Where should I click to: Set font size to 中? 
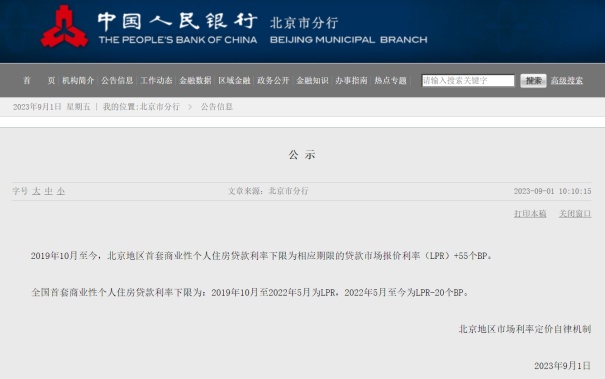[x=49, y=191]
